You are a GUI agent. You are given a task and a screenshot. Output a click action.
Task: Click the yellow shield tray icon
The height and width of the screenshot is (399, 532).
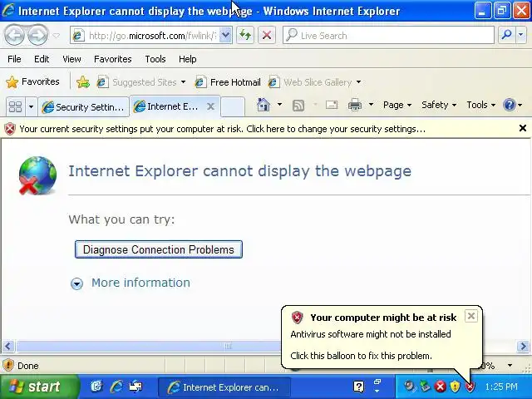pyautogui.click(x=455, y=387)
